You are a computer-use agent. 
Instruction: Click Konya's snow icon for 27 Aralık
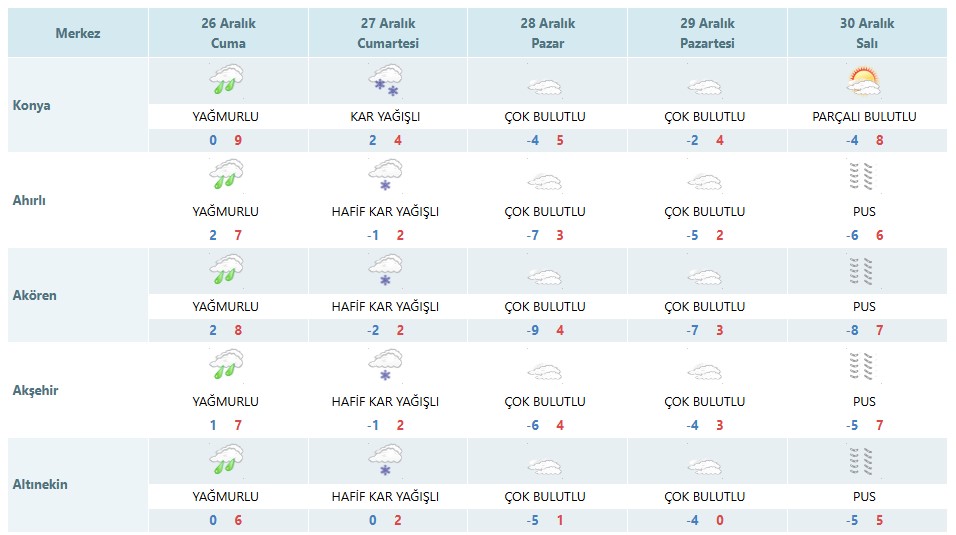[x=385, y=80]
